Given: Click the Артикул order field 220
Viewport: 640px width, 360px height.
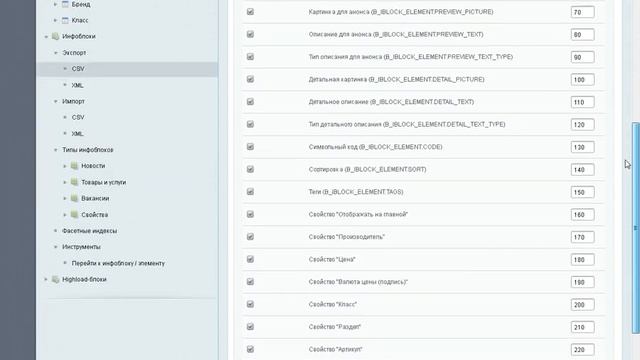Looking at the screenshot, I should [x=582, y=349].
